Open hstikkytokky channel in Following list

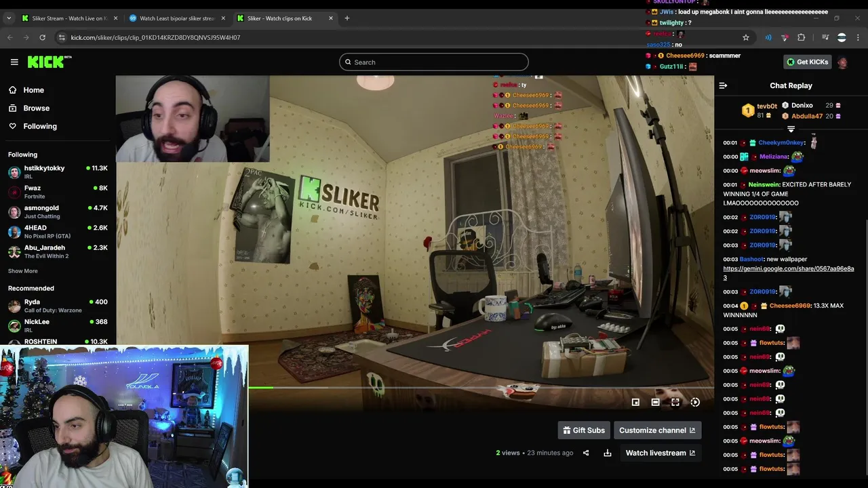pyautogui.click(x=58, y=171)
